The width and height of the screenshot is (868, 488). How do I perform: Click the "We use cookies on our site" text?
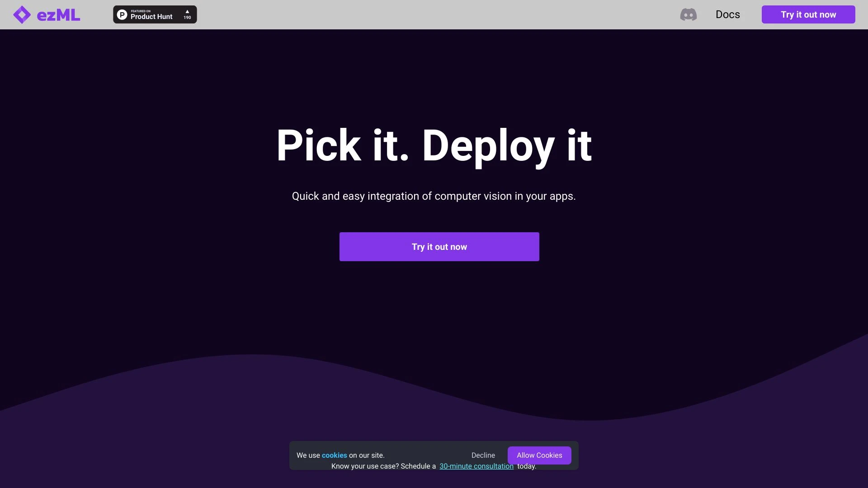(x=340, y=455)
